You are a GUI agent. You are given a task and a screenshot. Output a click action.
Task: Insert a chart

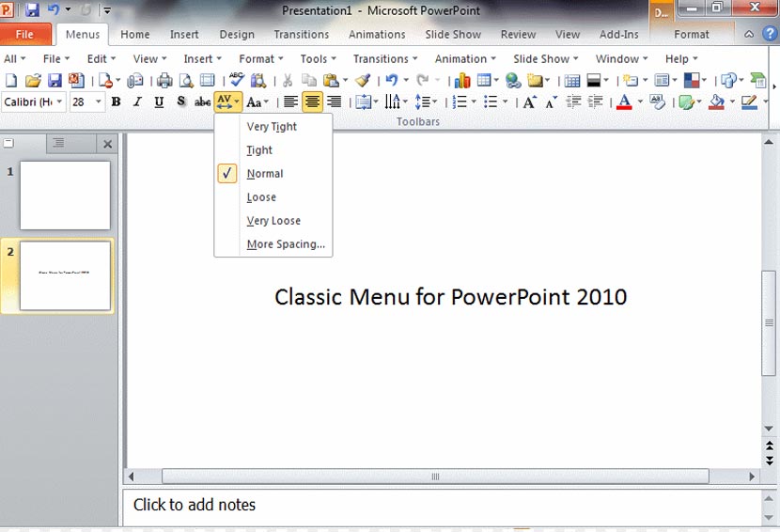tap(462, 80)
